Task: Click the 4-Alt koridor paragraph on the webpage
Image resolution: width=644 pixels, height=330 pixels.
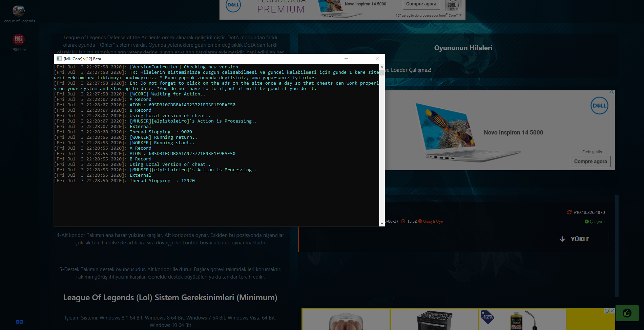Action: coord(170,239)
